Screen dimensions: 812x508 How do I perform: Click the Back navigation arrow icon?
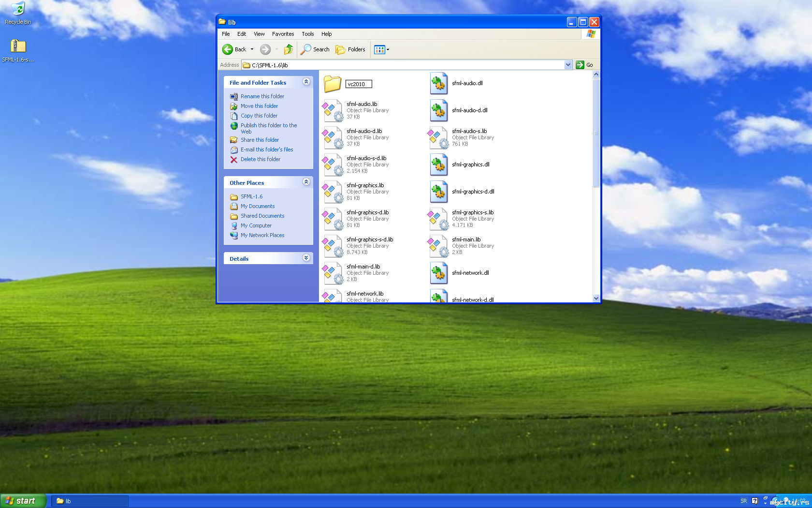click(x=228, y=49)
